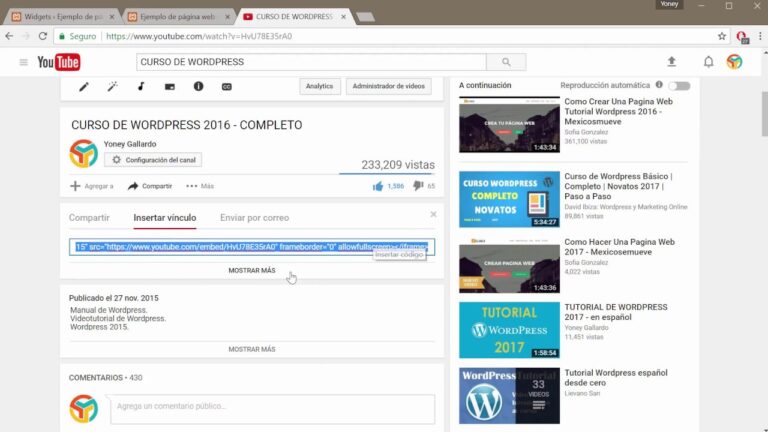
Task: Bookmark this page with the star
Action: 721,36
